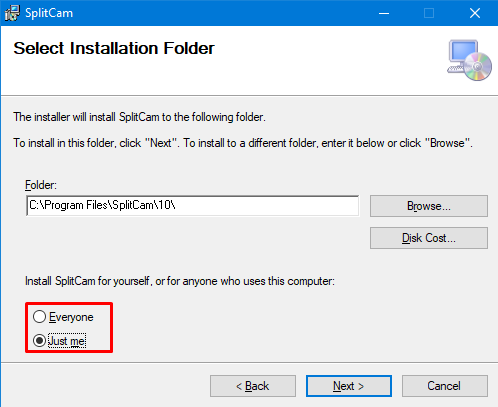Screen dimensions: 498x407
Task: Select the Just me radio button
Action: pos(39,341)
